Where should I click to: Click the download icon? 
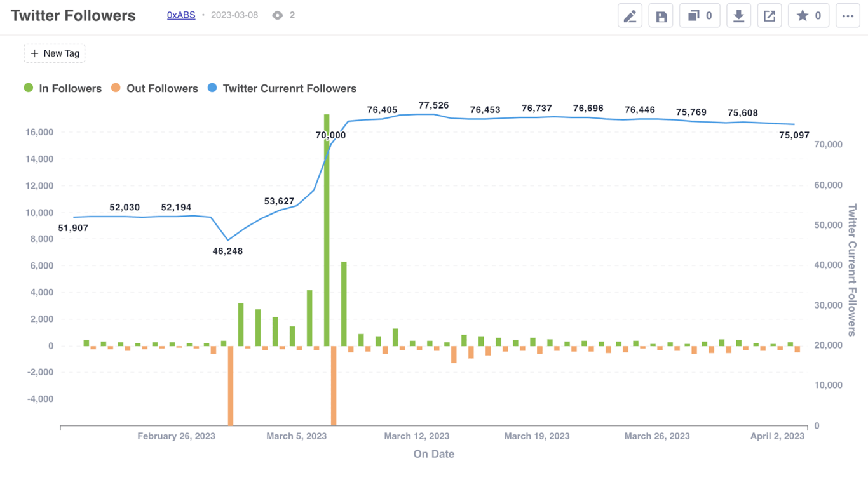(738, 16)
